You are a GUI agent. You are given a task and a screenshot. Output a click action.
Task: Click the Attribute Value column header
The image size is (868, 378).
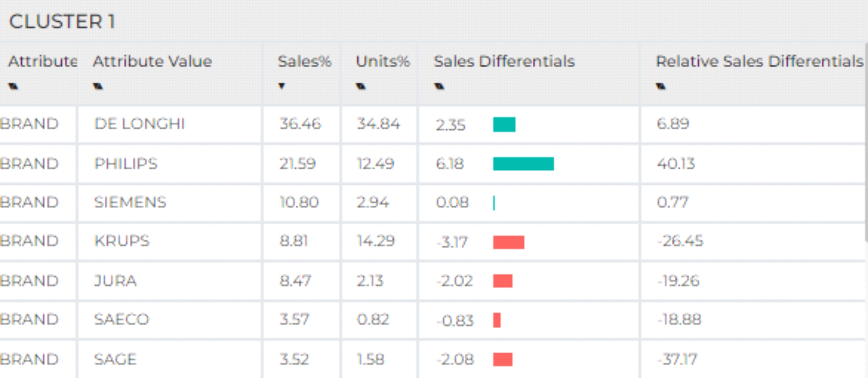[152, 62]
